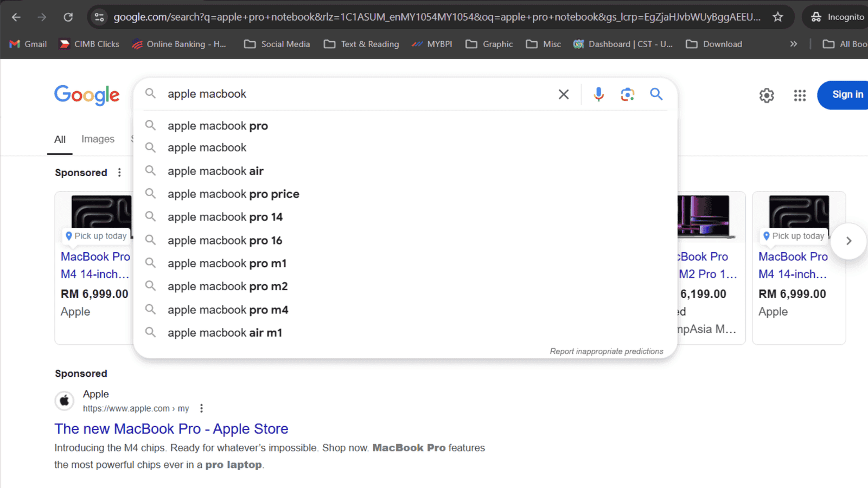Viewport: 868px width, 488px height.
Task: Clear the search box with X
Action: pyautogui.click(x=564, y=94)
